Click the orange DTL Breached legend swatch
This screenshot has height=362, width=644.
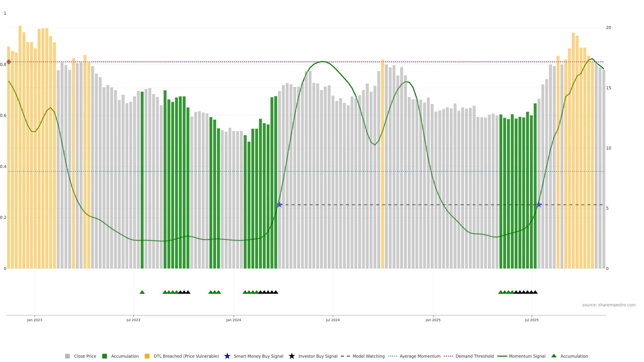147,356
